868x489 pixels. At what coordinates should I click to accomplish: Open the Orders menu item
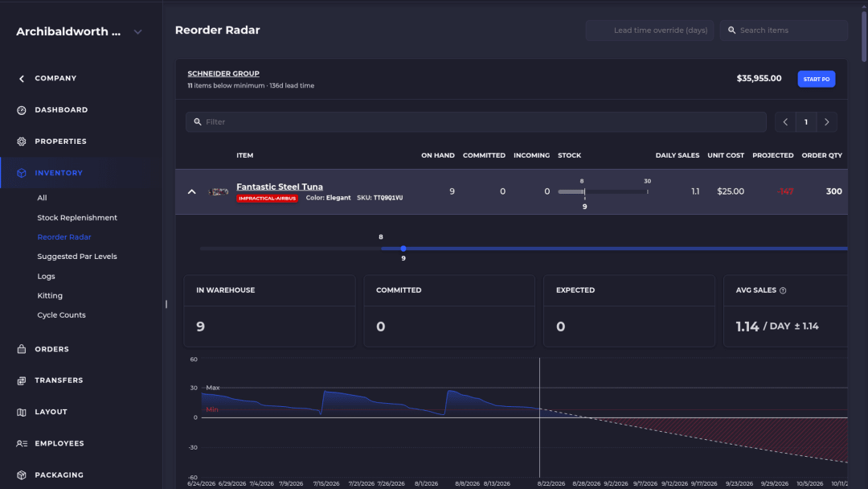point(51,349)
